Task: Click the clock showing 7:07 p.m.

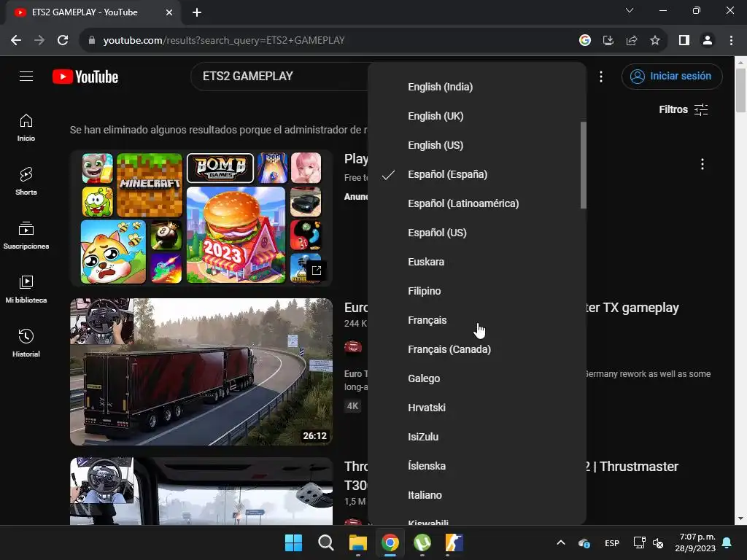Action: (x=695, y=542)
